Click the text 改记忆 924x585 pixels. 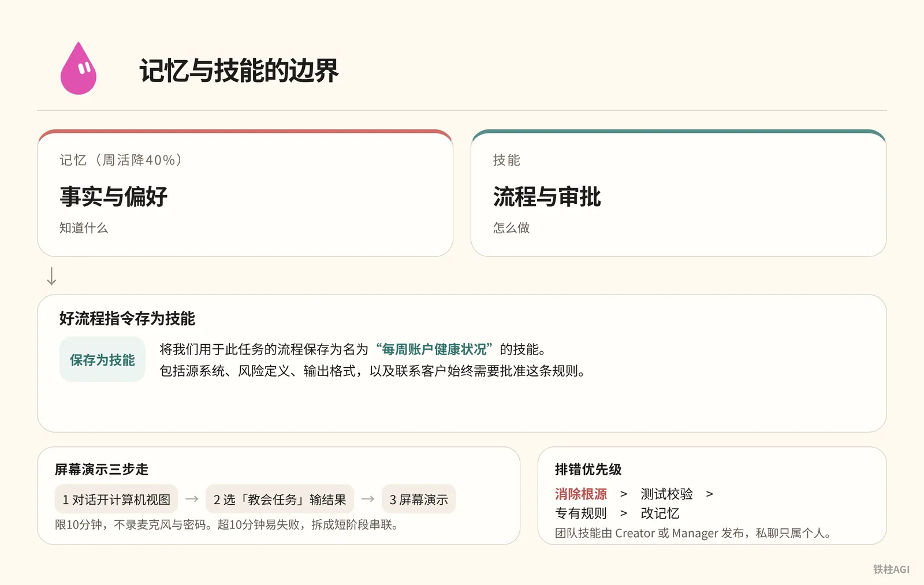click(x=660, y=513)
